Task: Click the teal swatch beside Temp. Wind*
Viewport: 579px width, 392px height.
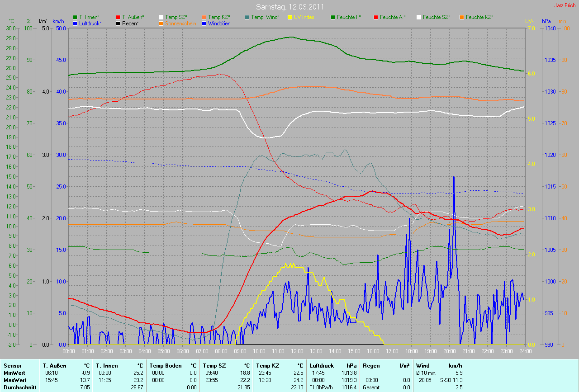Action: [247, 17]
